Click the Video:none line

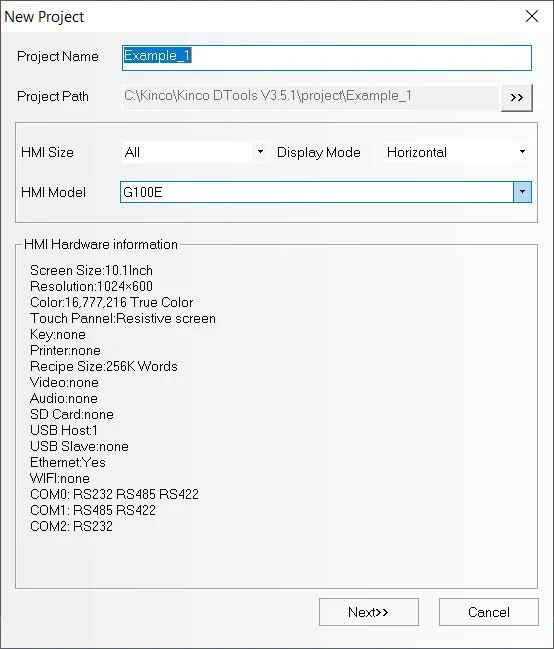tap(65, 382)
